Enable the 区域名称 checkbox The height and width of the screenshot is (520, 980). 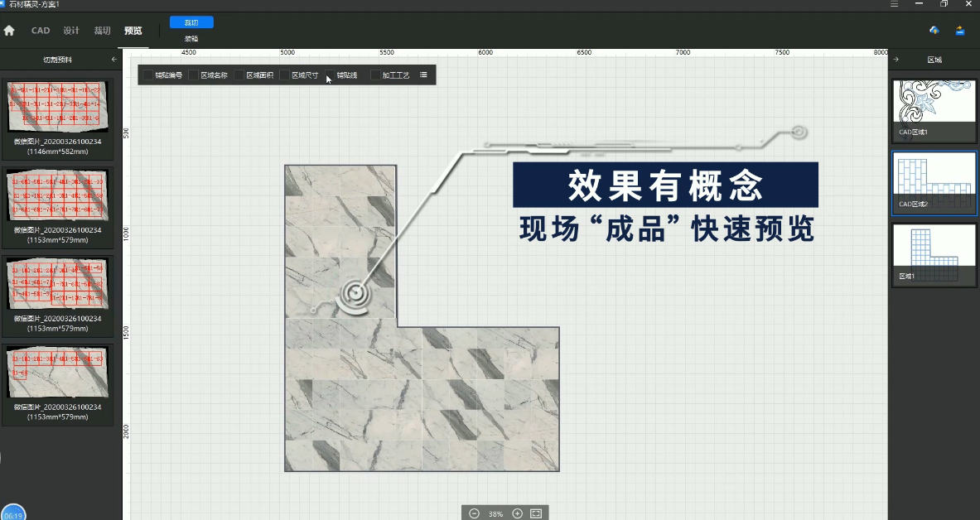(x=194, y=75)
